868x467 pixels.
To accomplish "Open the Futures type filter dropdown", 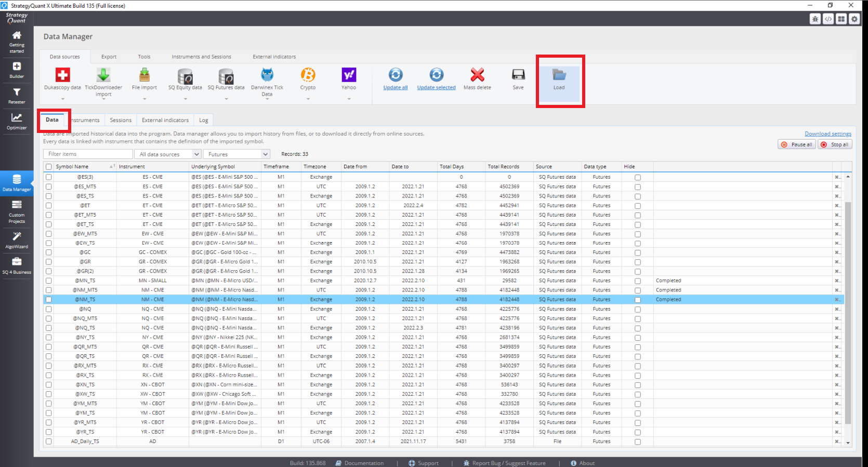I will (237, 154).
